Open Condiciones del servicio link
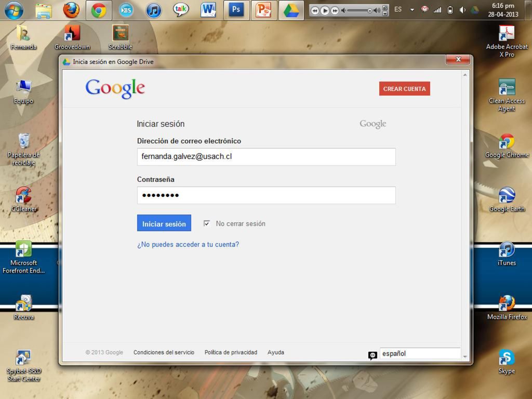 point(164,352)
